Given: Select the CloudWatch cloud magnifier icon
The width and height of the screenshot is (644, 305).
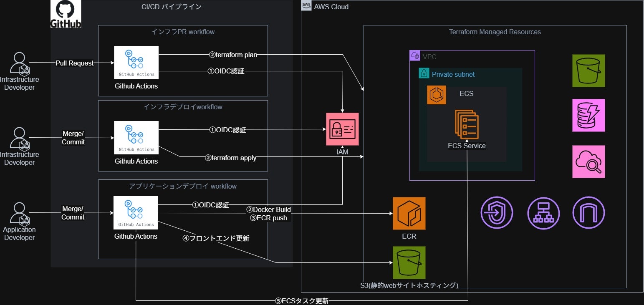Looking at the screenshot, I should pos(588,161).
